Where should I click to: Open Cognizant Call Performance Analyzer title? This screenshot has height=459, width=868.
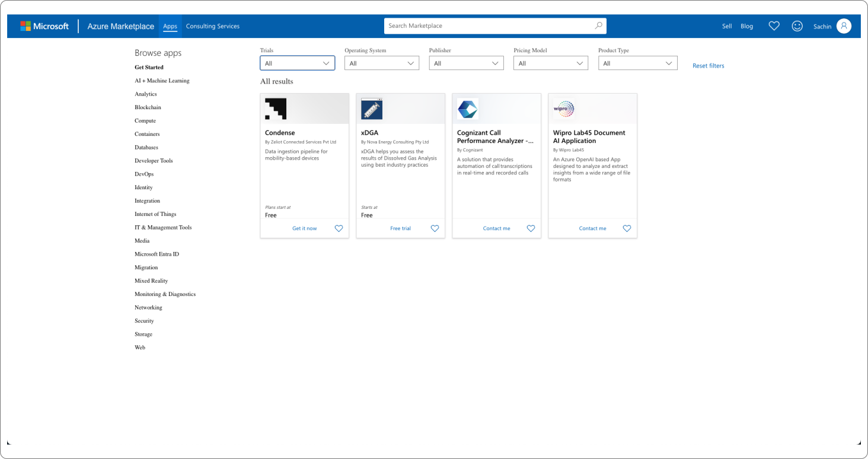[x=495, y=137]
